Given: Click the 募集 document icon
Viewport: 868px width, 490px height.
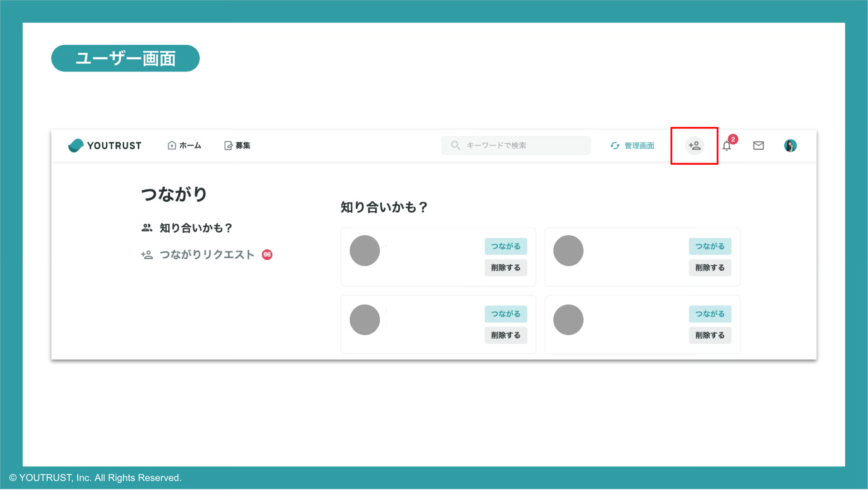Looking at the screenshot, I should pos(228,145).
